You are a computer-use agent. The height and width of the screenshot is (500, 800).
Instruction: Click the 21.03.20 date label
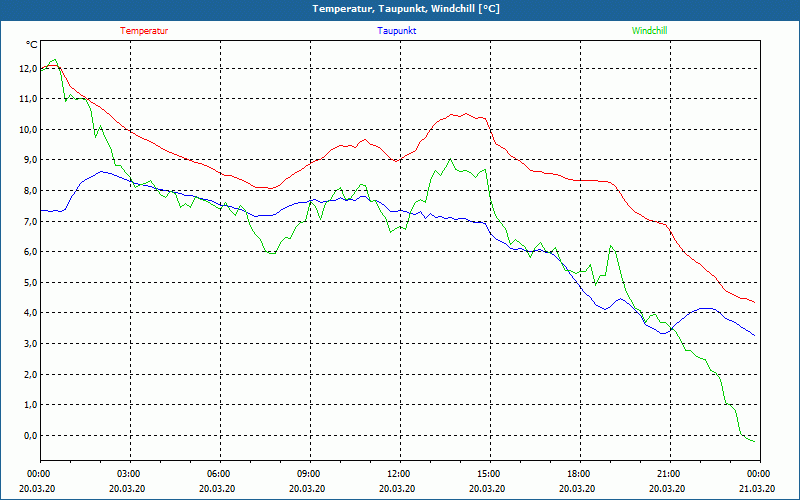click(x=757, y=488)
